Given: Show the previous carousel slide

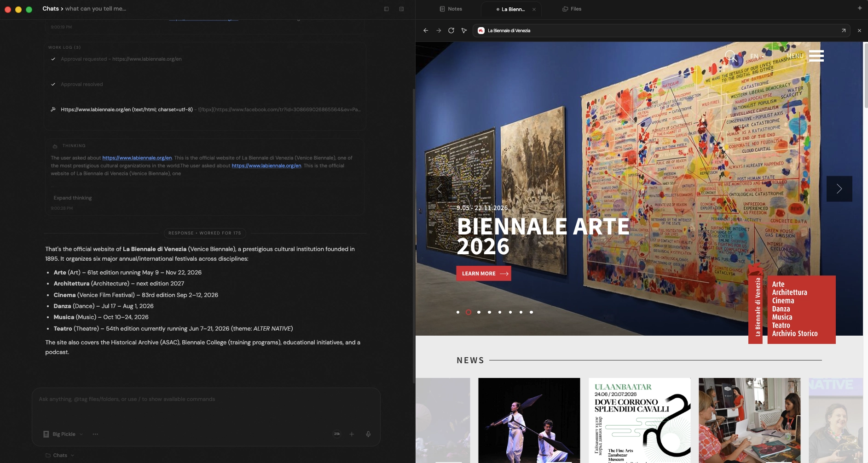Looking at the screenshot, I should [439, 189].
